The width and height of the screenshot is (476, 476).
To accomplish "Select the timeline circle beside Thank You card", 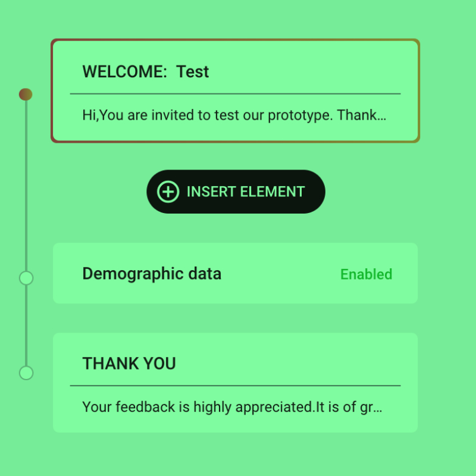I will (26, 373).
